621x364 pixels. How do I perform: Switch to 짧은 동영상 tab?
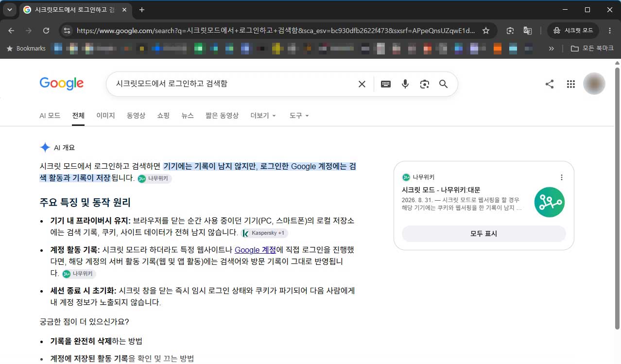tap(222, 116)
